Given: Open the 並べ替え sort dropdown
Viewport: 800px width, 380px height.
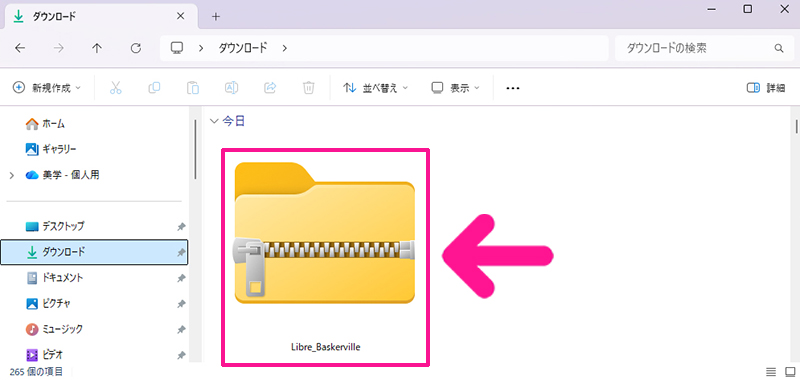Looking at the screenshot, I should tap(376, 88).
